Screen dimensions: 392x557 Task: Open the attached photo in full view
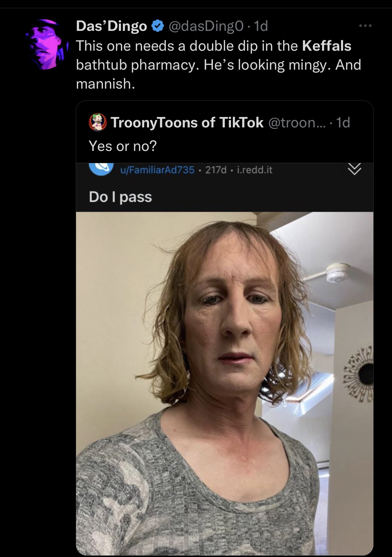pos(225,383)
